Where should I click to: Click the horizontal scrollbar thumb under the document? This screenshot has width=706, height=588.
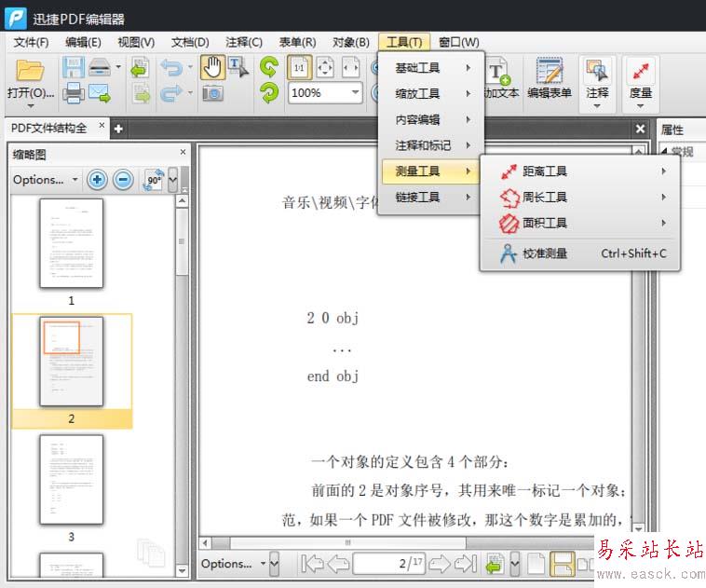click(x=348, y=543)
